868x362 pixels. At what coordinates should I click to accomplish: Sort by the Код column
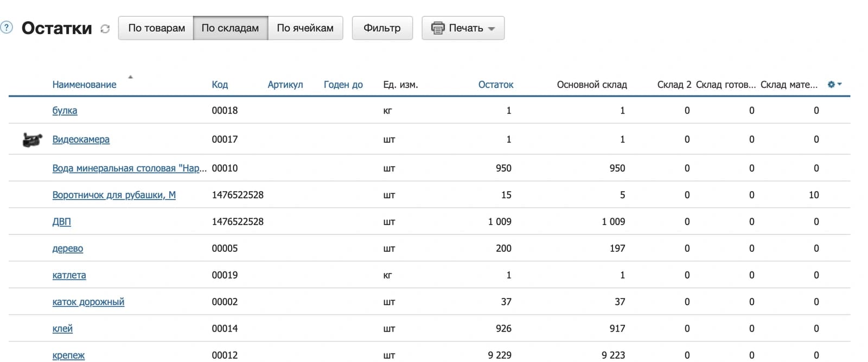tap(220, 85)
